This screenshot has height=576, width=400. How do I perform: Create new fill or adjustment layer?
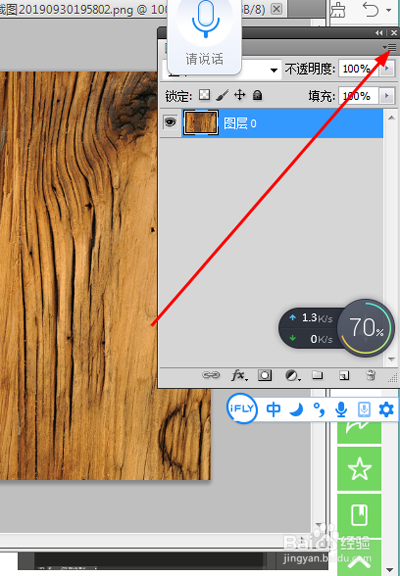293,375
